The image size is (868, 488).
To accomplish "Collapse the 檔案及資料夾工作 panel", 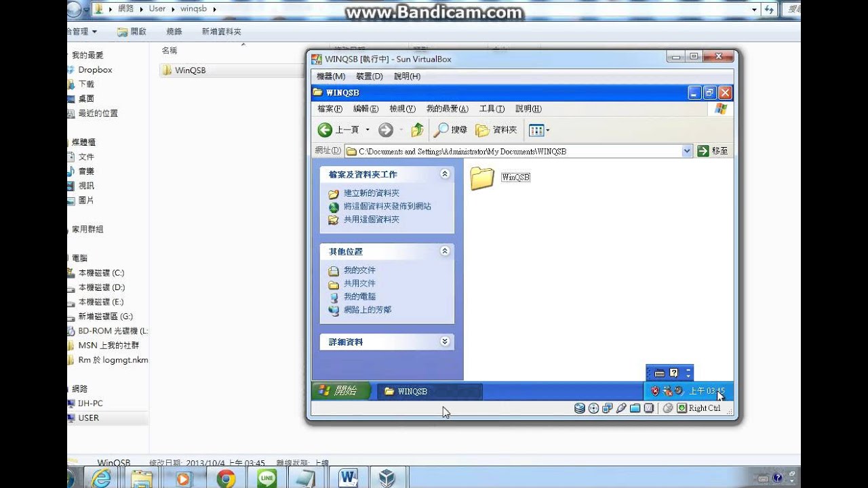I will point(445,174).
